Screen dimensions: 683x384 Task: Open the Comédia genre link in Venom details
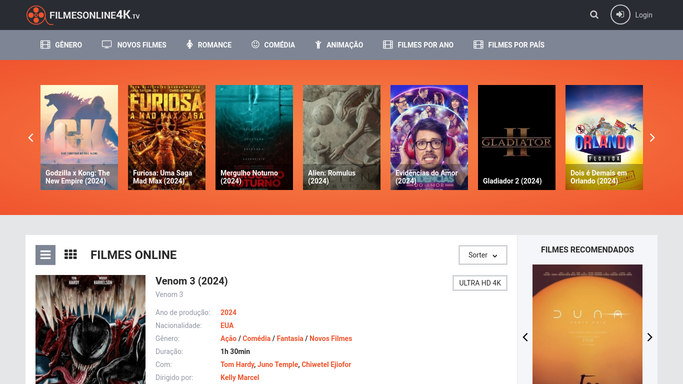coord(257,338)
